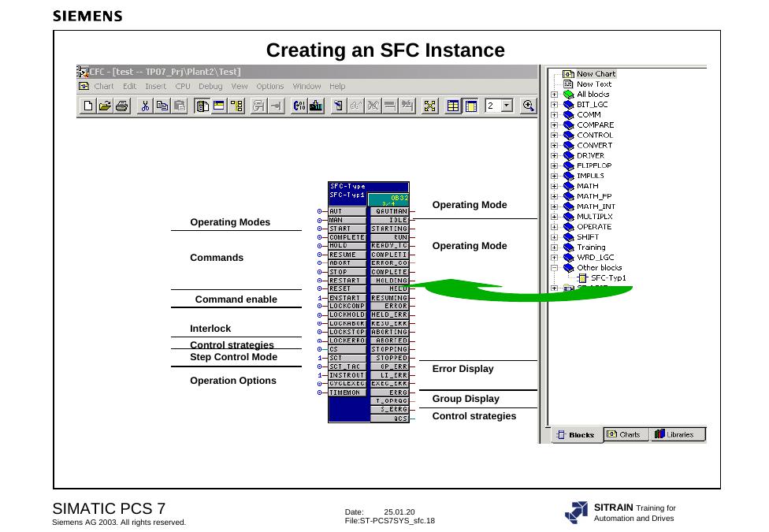The height and width of the screenshot is (532, 769).
Task: Open the chart reference tree icon
Action: [236, 106]
